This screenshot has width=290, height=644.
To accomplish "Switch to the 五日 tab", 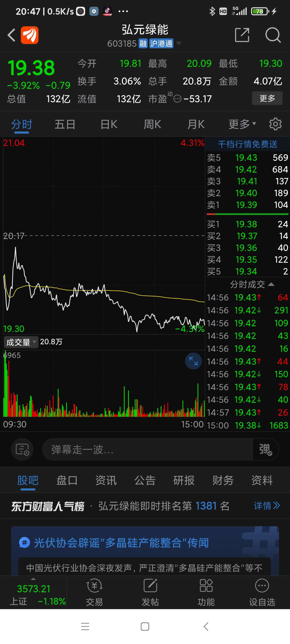I will (x=65, y=125).
